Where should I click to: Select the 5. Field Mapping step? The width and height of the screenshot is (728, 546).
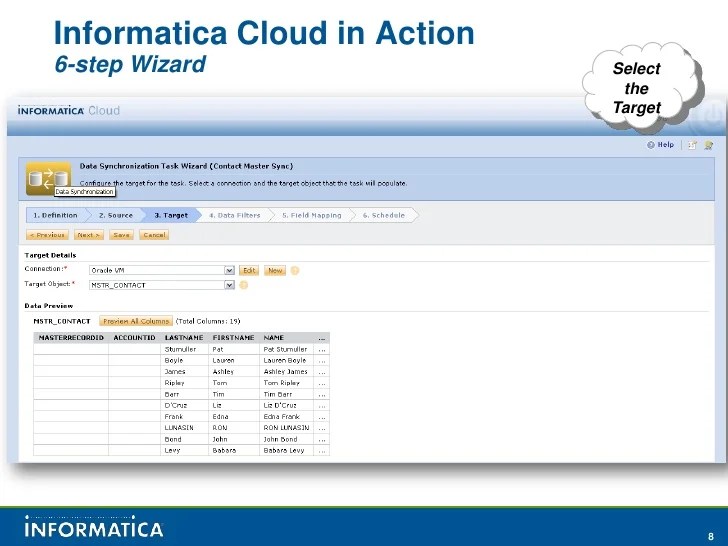tap(312, 215)
